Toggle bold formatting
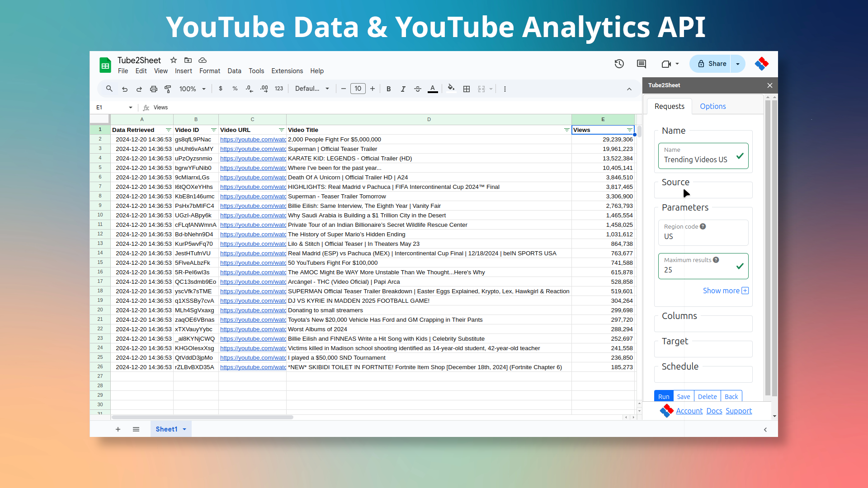 pyautogui.click(x=389, y=89)
